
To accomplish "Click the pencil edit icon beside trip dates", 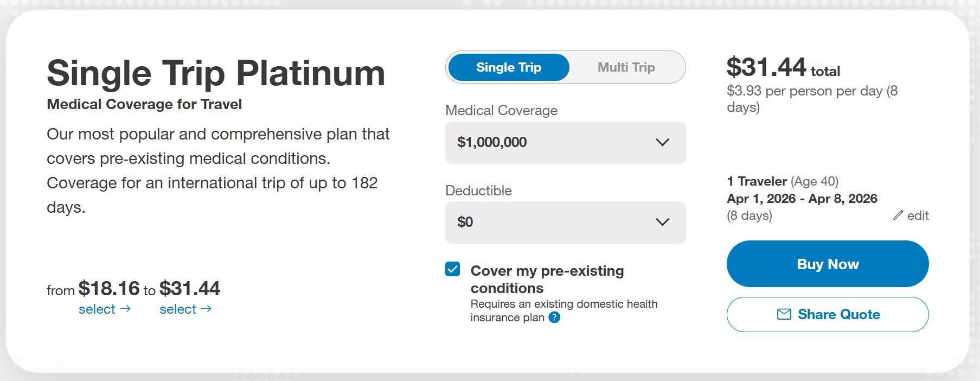I will tap(898, 215).
